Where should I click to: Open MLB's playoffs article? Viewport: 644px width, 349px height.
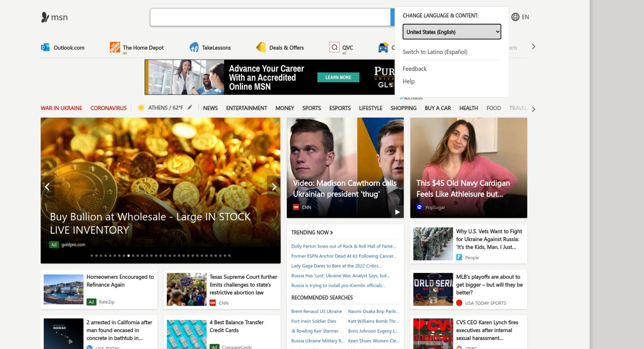469,289
